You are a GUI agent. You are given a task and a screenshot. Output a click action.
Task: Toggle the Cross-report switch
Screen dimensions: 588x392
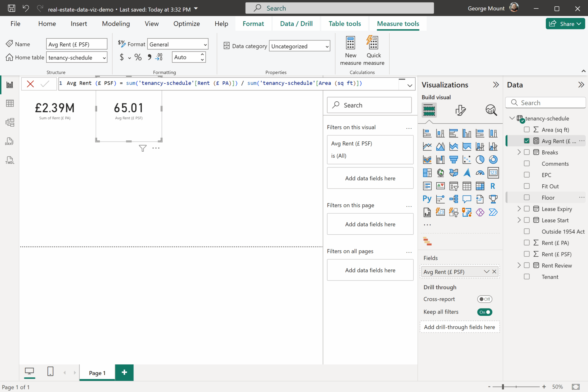point(485,299)
